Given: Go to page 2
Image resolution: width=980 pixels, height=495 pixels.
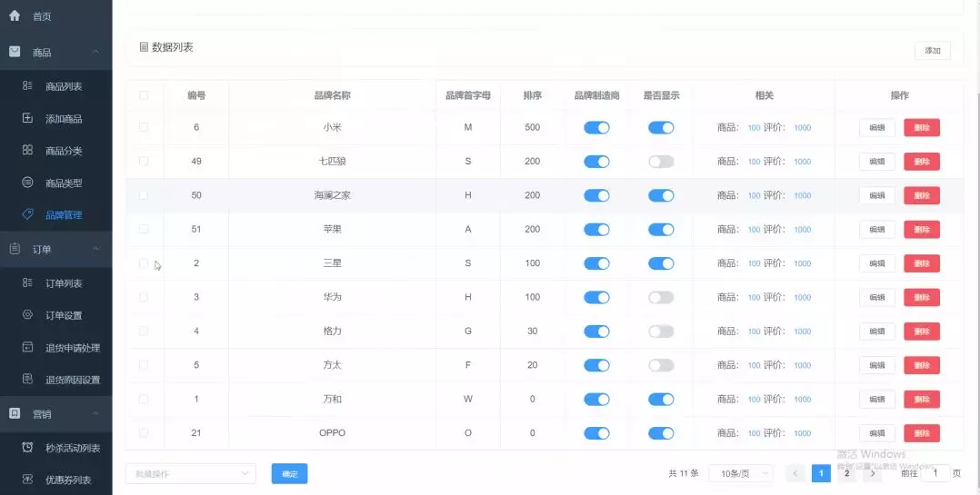Looking at the screenshot, I should coord(847,473).
